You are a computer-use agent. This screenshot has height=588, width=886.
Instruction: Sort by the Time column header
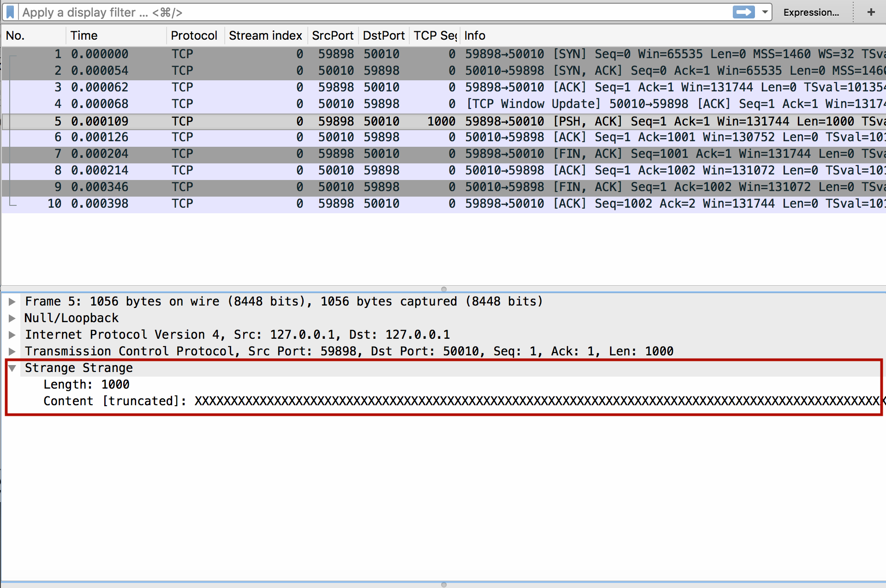tap(116, 36)
